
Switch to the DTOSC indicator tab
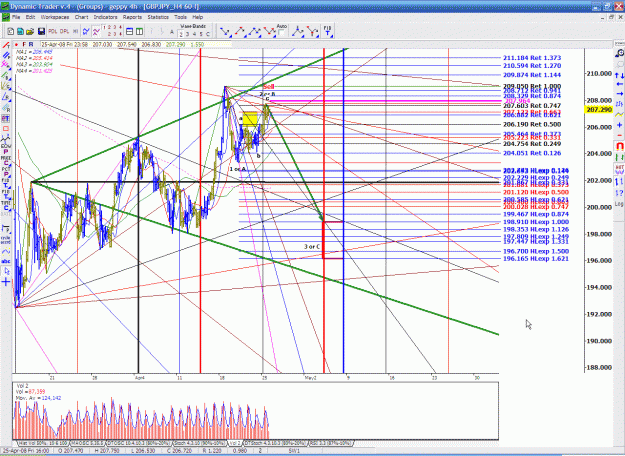coord(139,443)
